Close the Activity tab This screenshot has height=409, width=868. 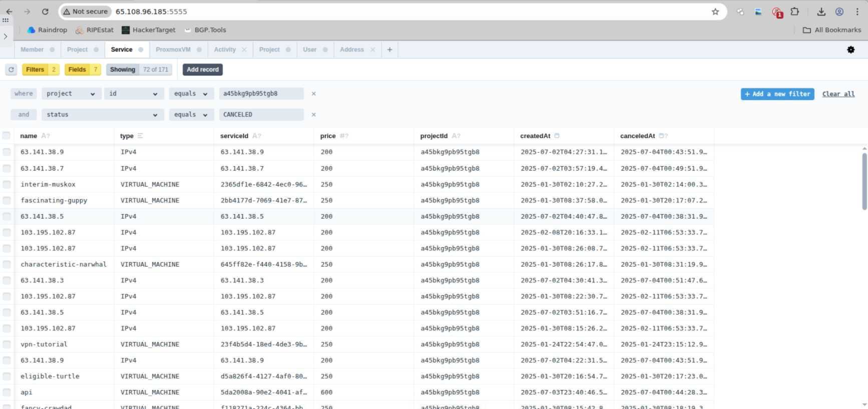[x=244, y=49]
